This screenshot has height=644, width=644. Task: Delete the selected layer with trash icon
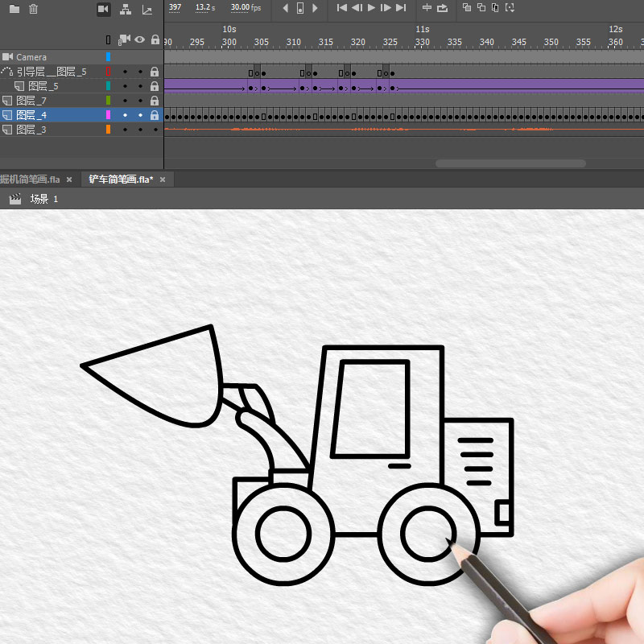pos(33,9)
